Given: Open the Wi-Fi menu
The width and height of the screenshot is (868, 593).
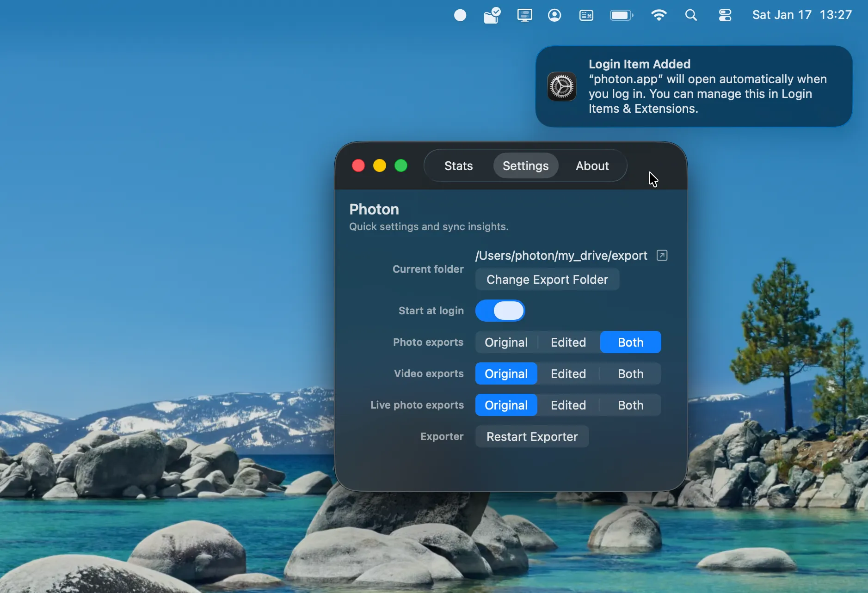Looking at the screenshot, I should pos(659,15).
